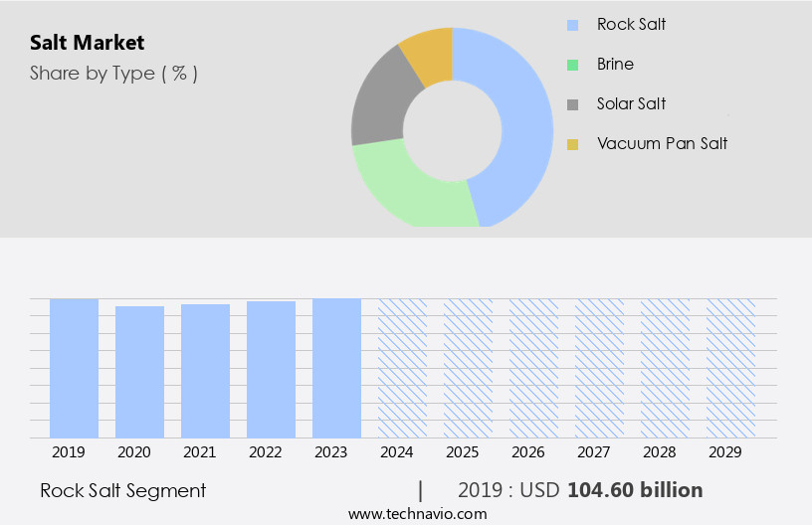Click the 2020 bar in chart
This screenshot has height=525, width=812.
coord(139,371)
